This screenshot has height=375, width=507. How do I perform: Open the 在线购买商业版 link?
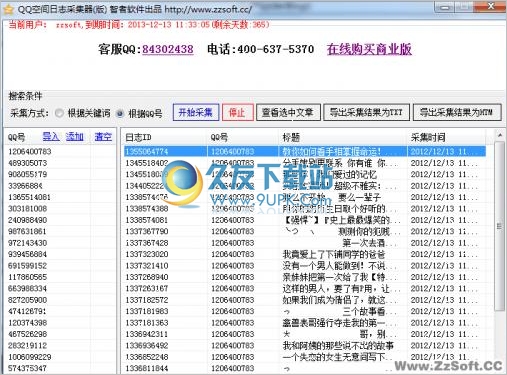(x=369, y=49)
